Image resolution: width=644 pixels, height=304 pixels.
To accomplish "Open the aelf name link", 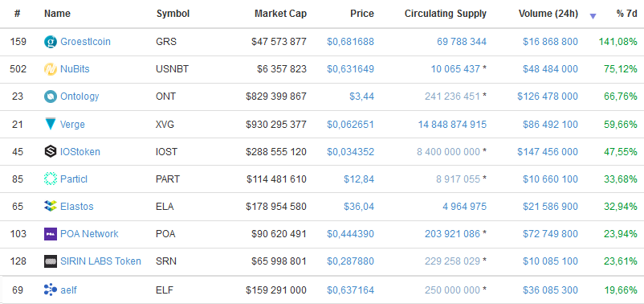I will 68,290.
